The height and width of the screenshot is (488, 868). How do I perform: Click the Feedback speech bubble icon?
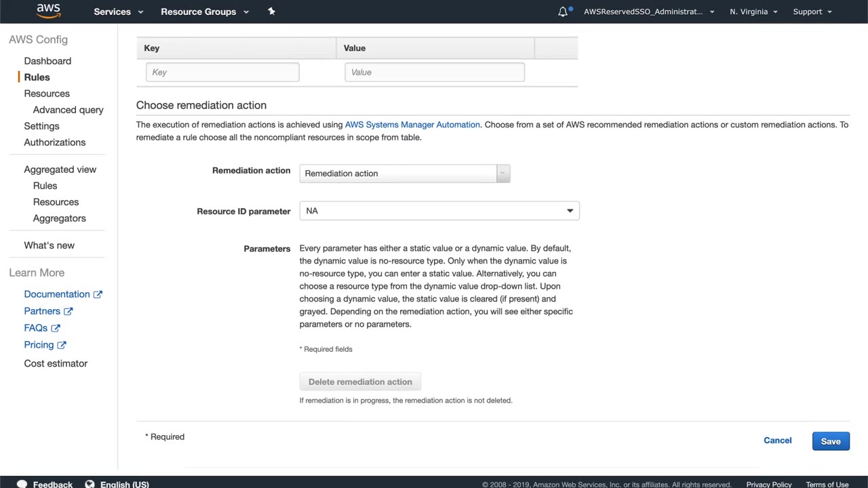point(22,484)
